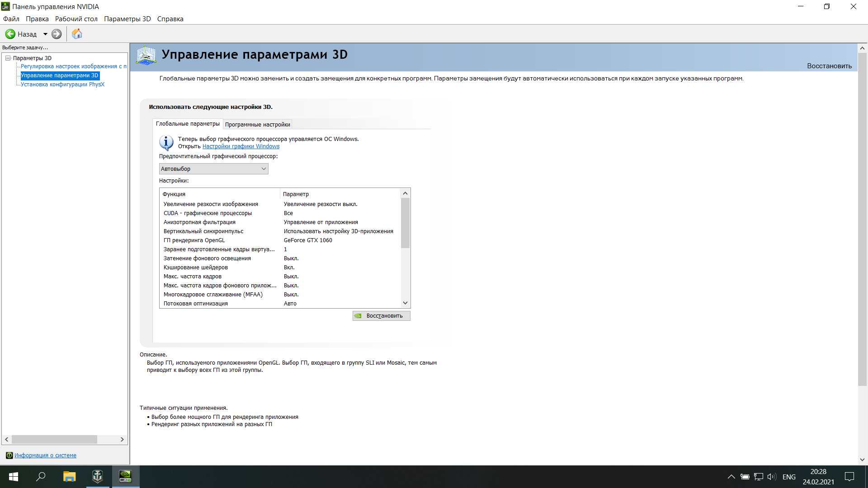This screenshot has height=488, width=868.
Task: Switch to Программные настройки tab
Action: point(258,124)
